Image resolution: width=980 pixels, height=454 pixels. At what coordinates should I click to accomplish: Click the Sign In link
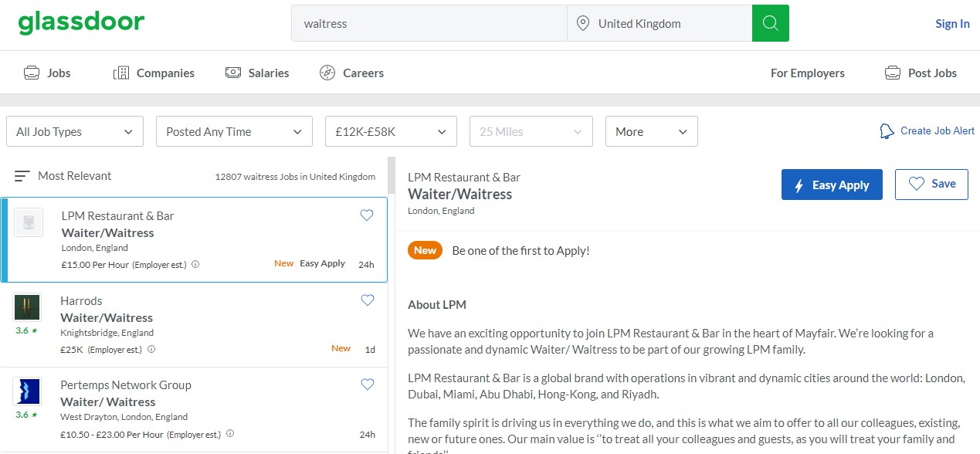(x=952, y=24)
